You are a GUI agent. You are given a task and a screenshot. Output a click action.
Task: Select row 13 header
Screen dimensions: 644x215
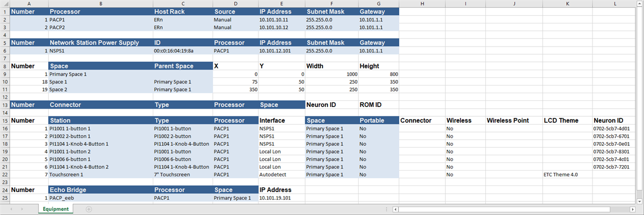pyautogui.click(x=5, y=104)
